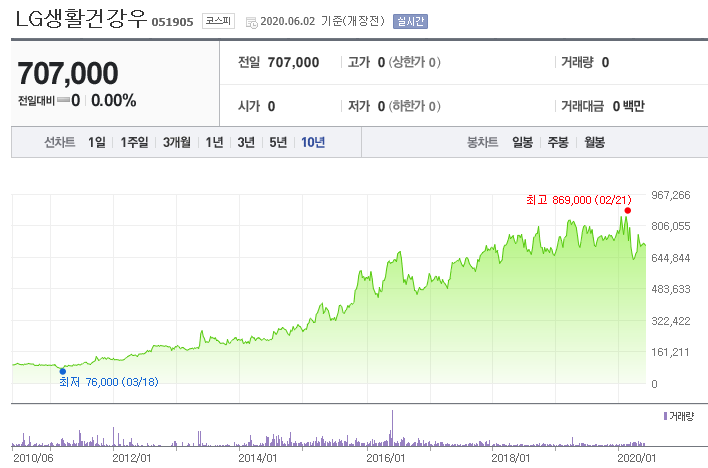708x468 pixels.
Task: Click the 코스피 market badge
Action: click(218, 21)
